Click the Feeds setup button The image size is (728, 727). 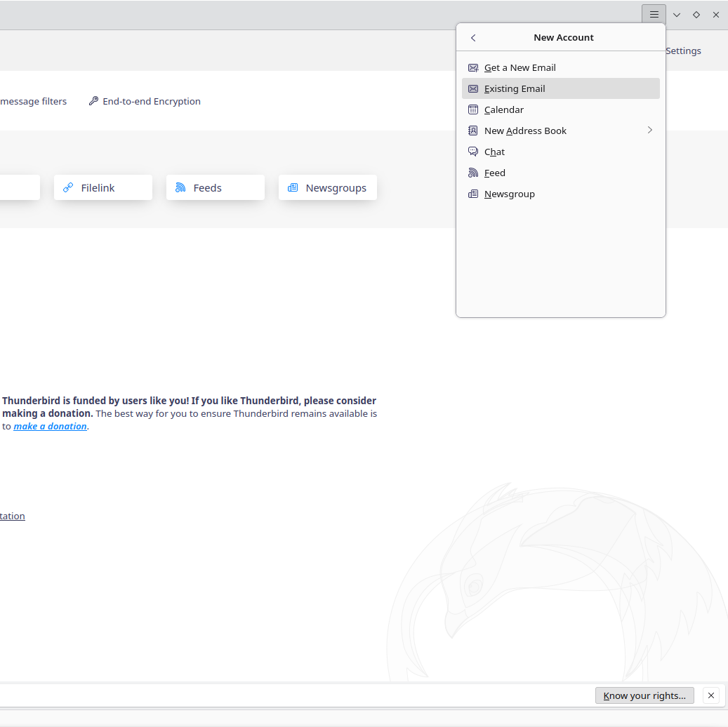click(x=215, y=188)
